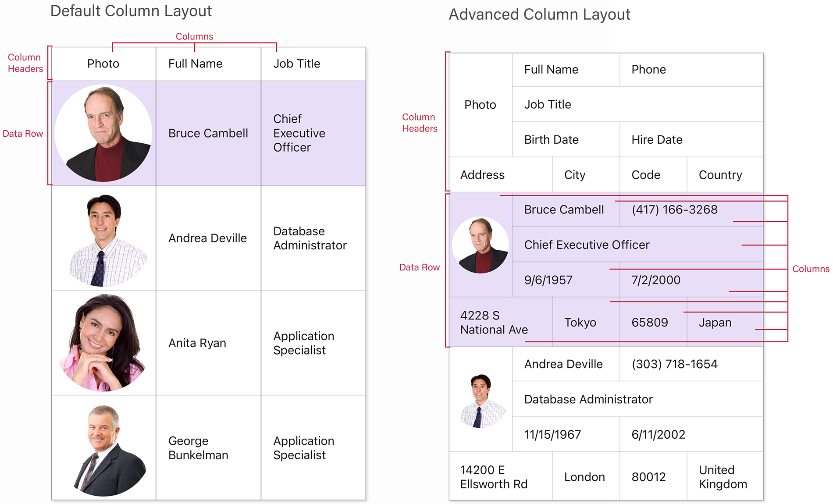The width and height of the screenshot is (833, 504).
Task: Click the phone number cell (417) 166-3268
Action: (674, 210)
